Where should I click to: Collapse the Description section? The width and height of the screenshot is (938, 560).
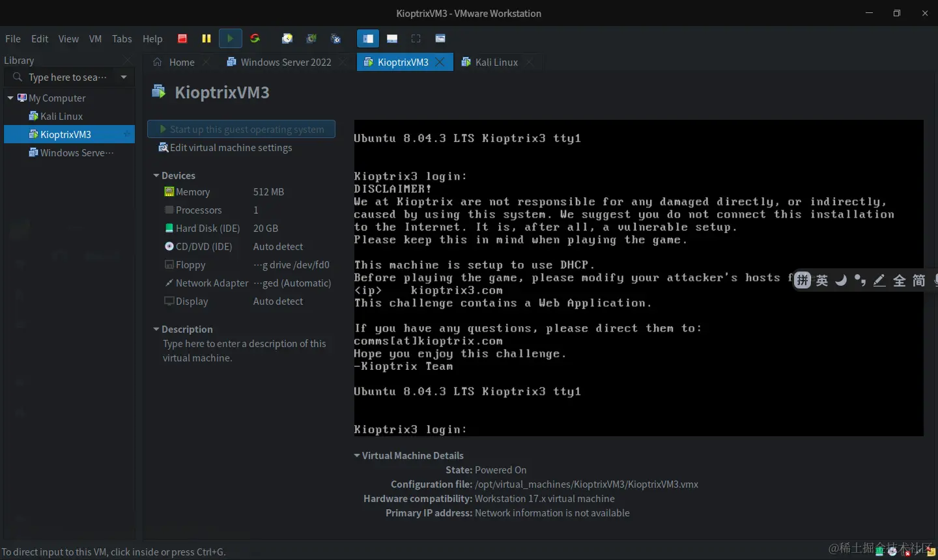tap(156, 329)
